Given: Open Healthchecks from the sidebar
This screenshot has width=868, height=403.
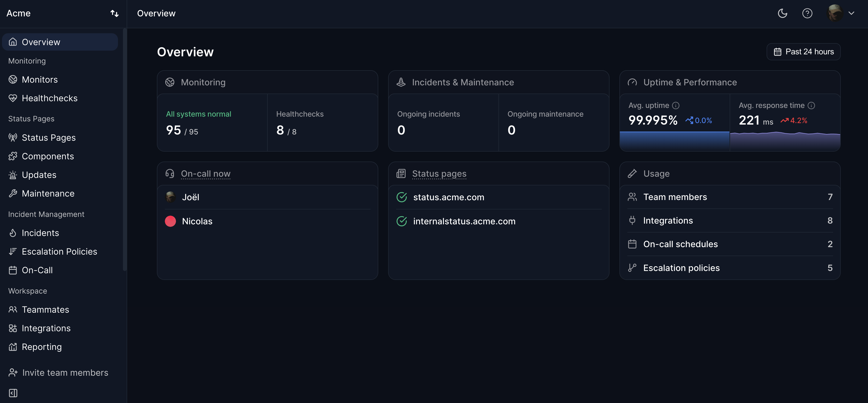Looking at the screenshot, I should 60,98.
